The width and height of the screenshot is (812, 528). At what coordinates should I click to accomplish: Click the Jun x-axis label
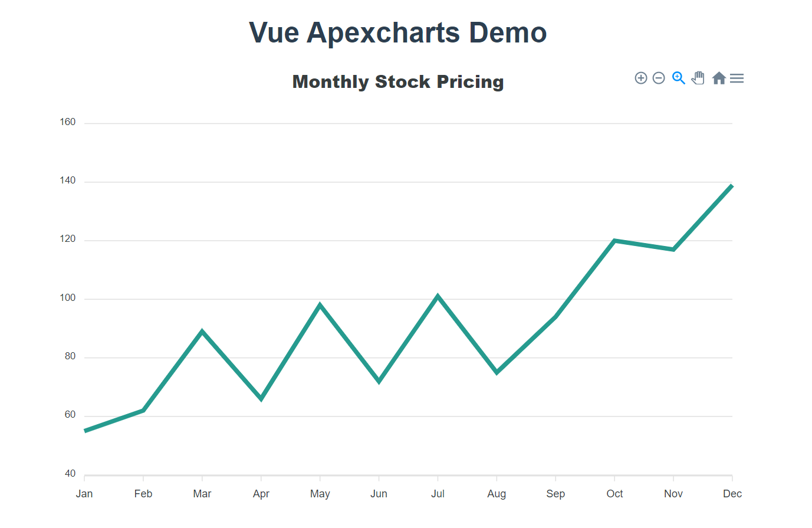click(x=379, y=494)
